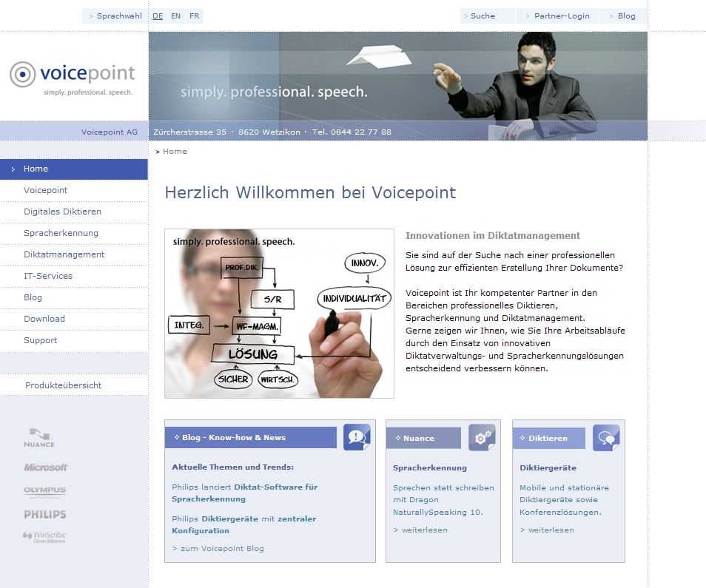Switch language to FR

pyautogui.click(x=194, y=16)
